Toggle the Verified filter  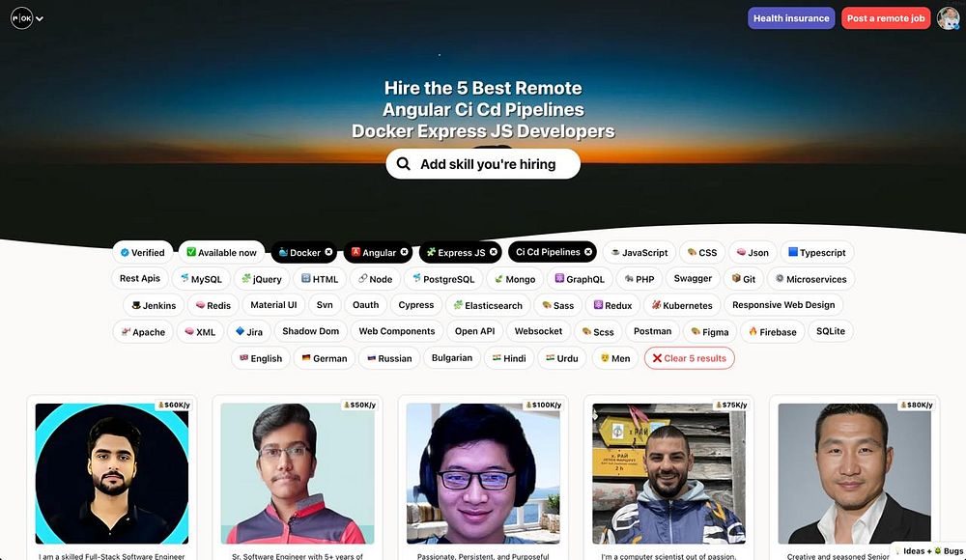(x=143, y=253)
